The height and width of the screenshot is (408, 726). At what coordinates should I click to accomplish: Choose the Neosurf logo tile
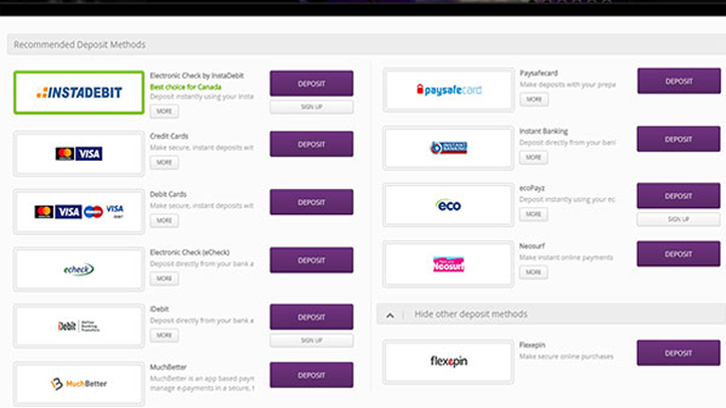pyautogui.click(x=448, y=264)
